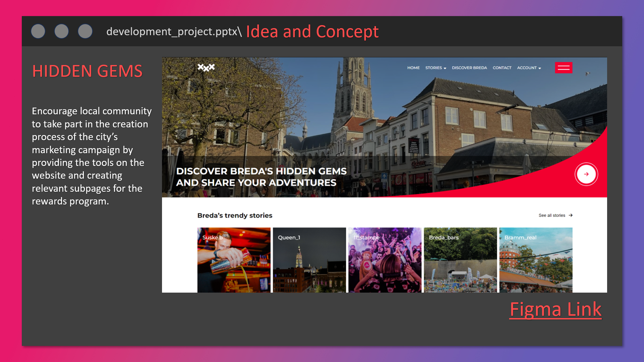Open the hamburger menu icon
Image resolution: width=644 pixels, height=362 pixels.
pos(564,68)
